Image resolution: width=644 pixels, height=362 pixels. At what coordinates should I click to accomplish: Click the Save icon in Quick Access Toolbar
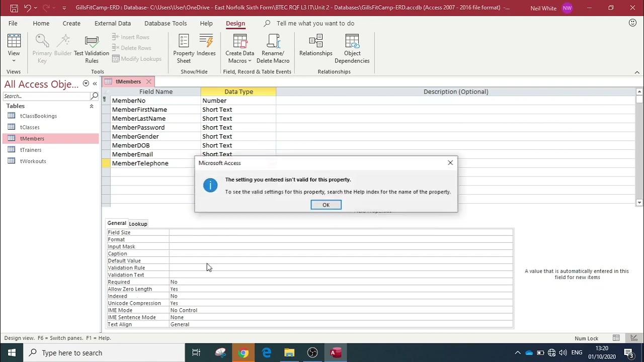coord(14,8)
